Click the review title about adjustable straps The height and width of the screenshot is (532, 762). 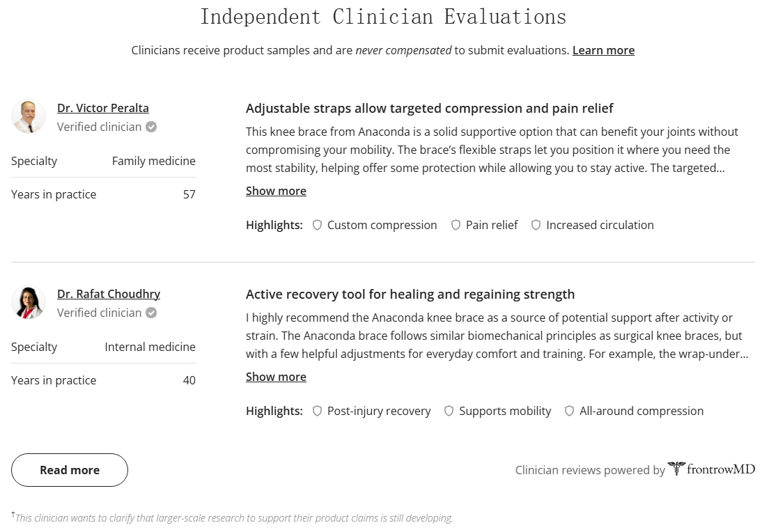coord(429,108)
